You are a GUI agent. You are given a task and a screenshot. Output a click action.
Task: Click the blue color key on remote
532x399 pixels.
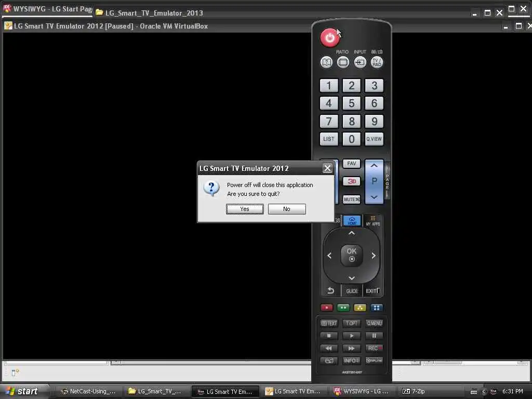tap(377, 308)
